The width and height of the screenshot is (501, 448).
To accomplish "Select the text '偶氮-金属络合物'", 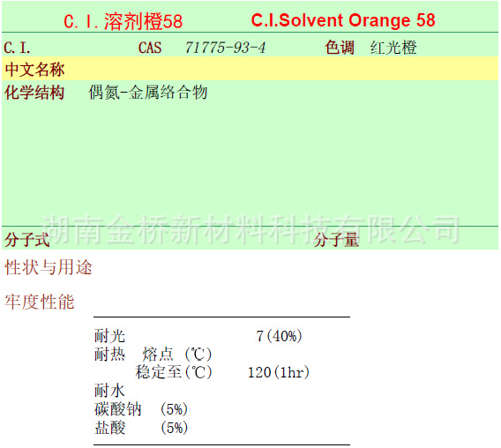I will coord(148,93).
